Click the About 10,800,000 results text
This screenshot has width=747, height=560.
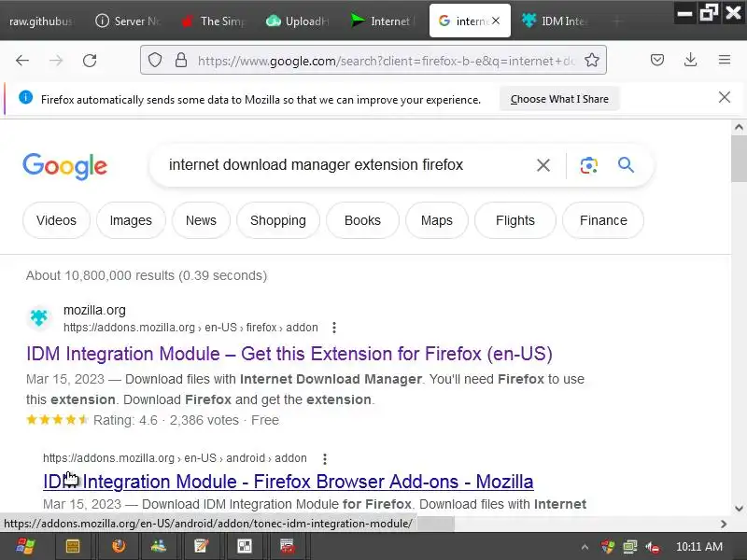147,275
